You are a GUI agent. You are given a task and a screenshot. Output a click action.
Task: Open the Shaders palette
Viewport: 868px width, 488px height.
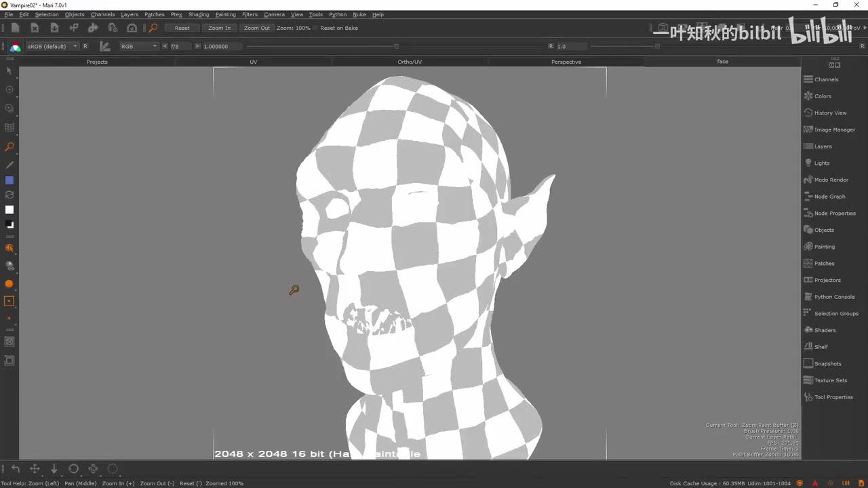point(820,330)
